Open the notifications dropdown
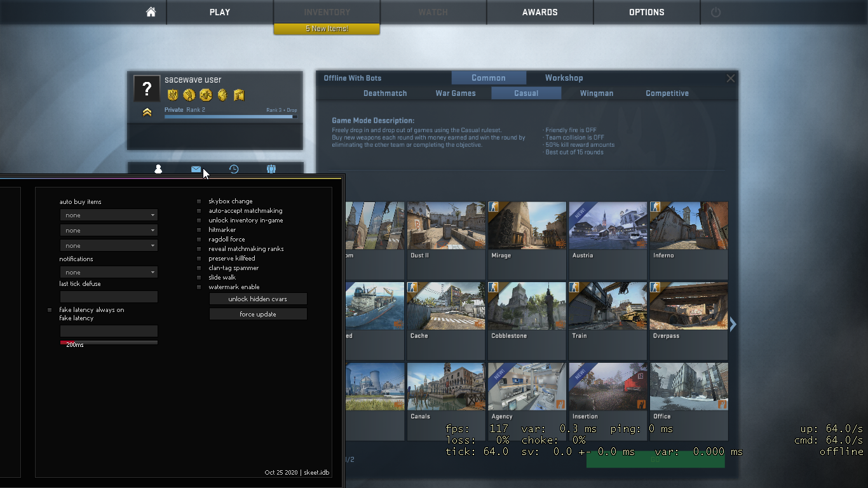868x488 pixels. (109, 273)
